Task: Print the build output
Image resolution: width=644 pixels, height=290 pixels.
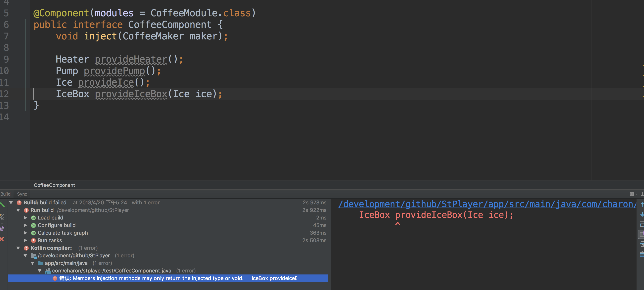Action: (x=642, y=244)
